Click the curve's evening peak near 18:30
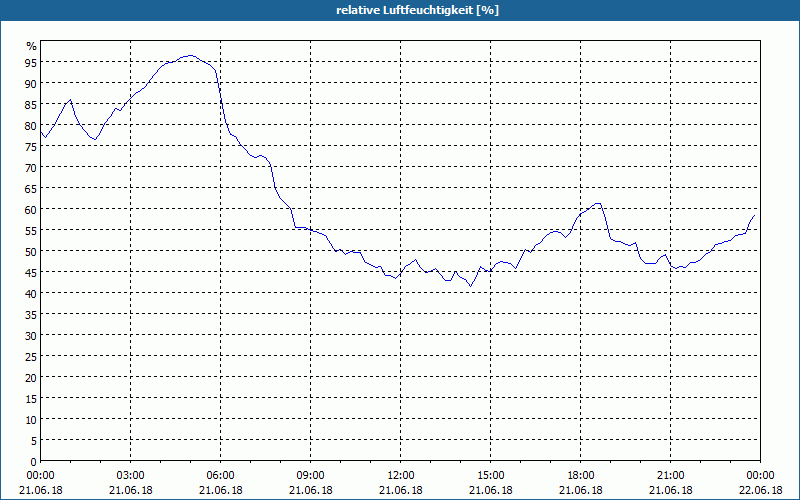This screenshot has height=500, width=800. click(x=597, y=203)
